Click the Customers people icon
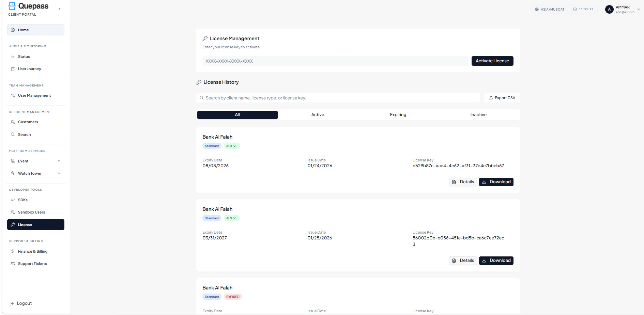 click(13, 122)
